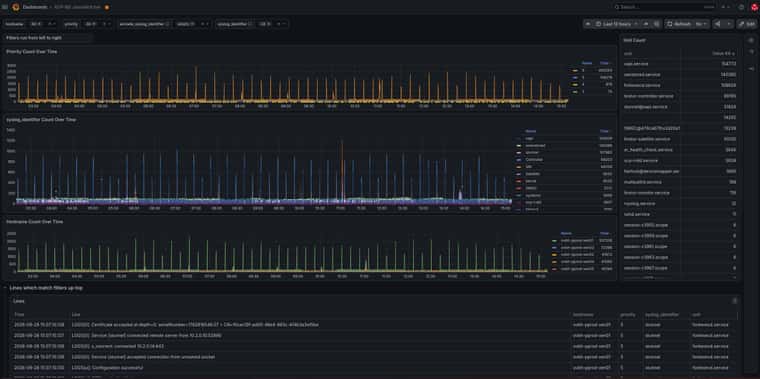The height and width of the screenshot is (379, 760).
Task: Collapse the Lines which match filters row
Action: 5,288
